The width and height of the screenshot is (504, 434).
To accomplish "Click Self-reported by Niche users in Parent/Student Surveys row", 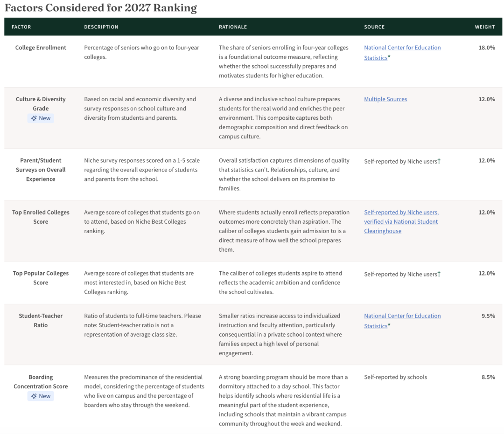I will 402,161.
